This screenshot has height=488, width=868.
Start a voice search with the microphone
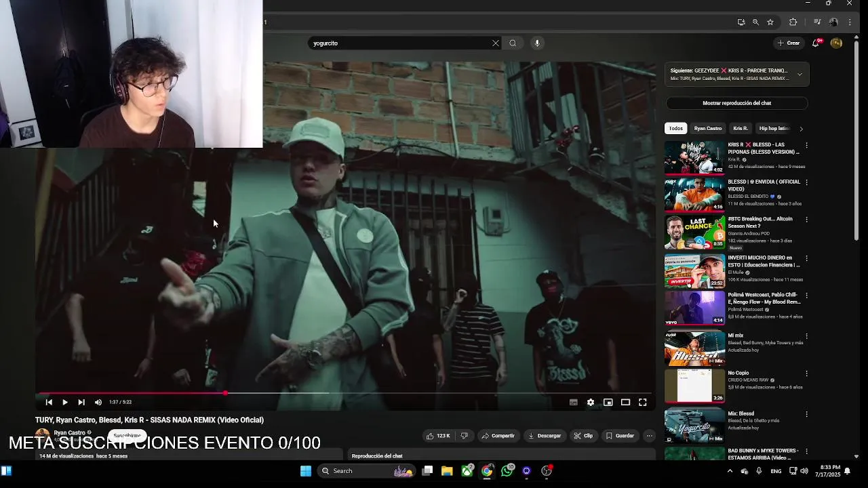click(x=537, y=43)
